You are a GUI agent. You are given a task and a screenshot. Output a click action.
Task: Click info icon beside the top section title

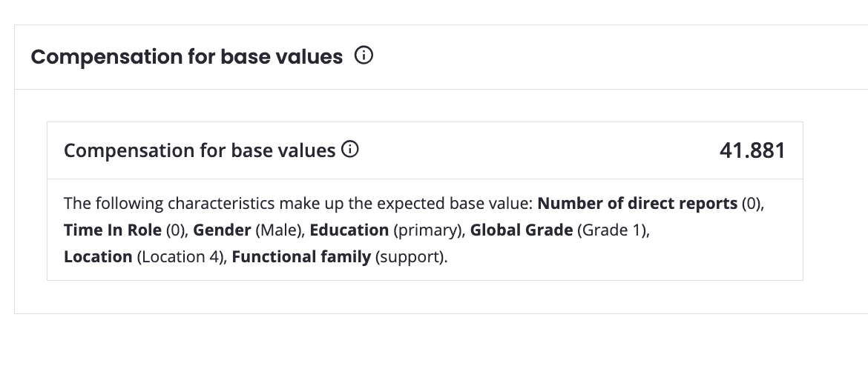click(364, 56)
